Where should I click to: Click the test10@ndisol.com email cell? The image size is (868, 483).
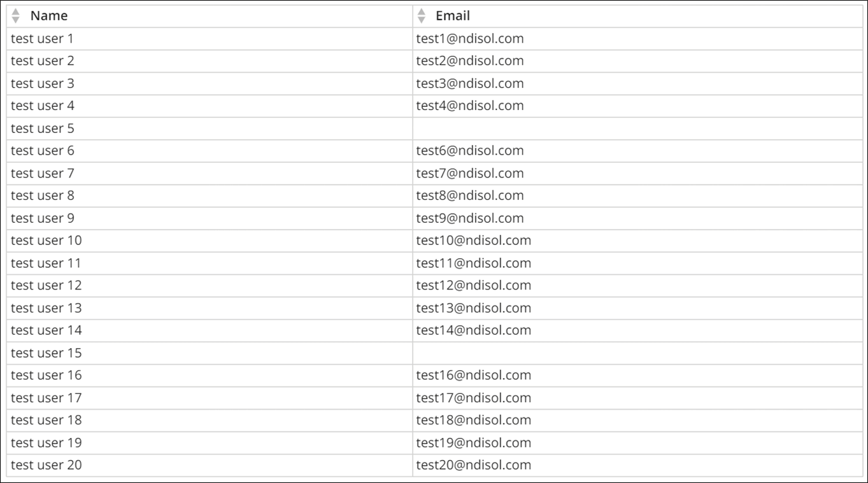point(637,241)
